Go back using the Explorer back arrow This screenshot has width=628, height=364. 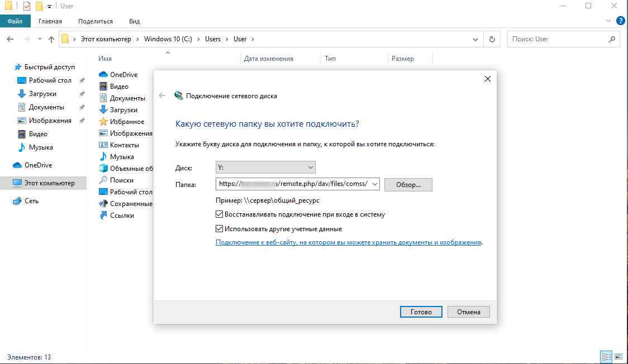(x=10, y=39)
